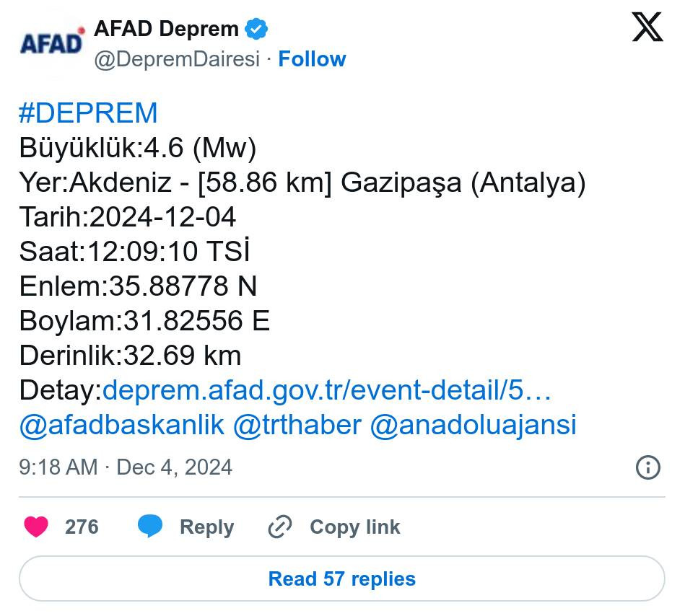
Task: Follow the AFAD Deprem account
Action: coord(312,59)
